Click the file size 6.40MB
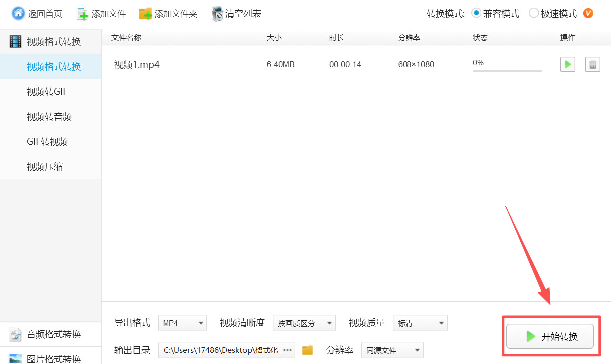The image size is (611, 364). pyautogui.click(x=281, y=64)
